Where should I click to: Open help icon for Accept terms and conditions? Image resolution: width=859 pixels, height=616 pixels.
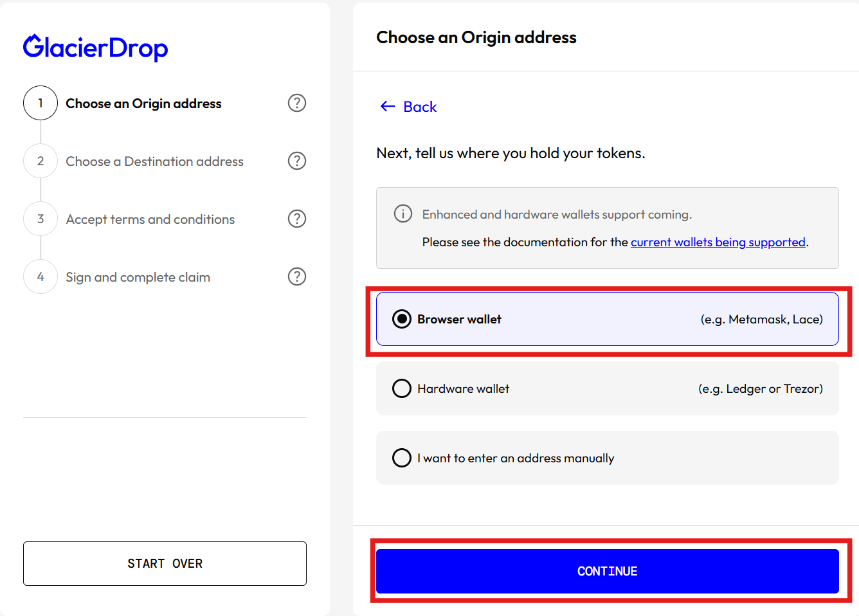(x=296, y=219)
